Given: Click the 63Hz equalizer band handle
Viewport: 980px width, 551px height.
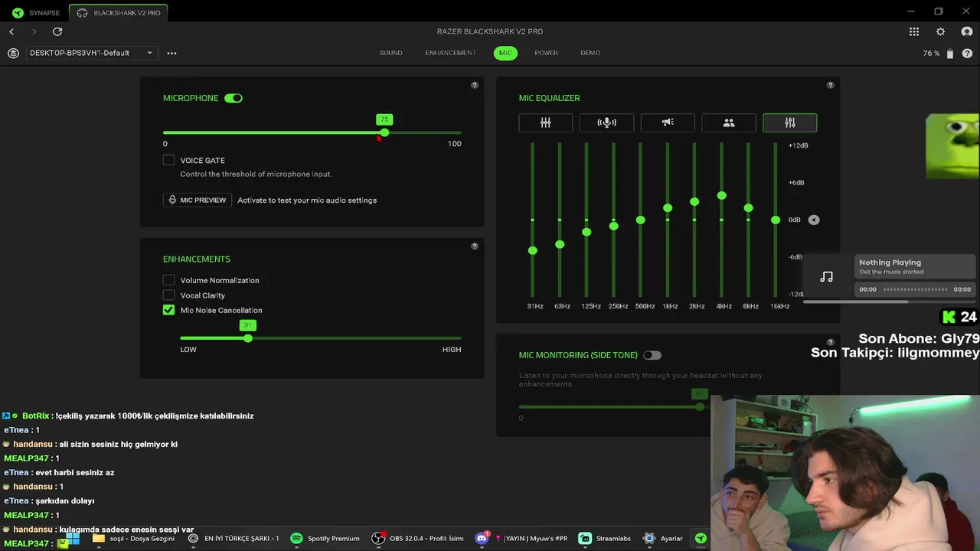Looking at the screenshot, I should tap(560, 244).
